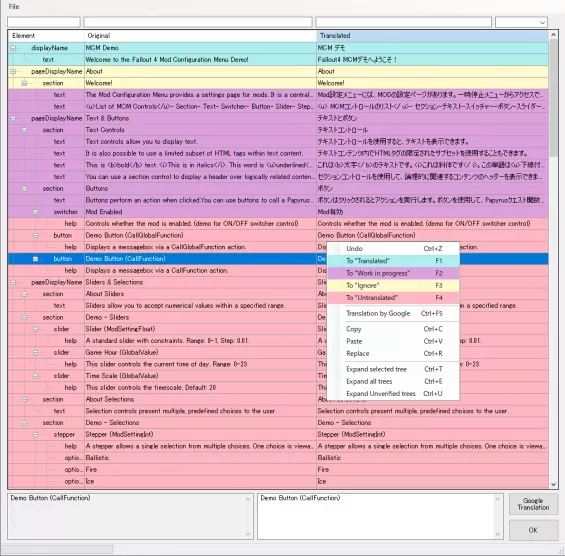Choose Expand Unverified trees entry
The image size is (565, 556).
pos(393,393)
